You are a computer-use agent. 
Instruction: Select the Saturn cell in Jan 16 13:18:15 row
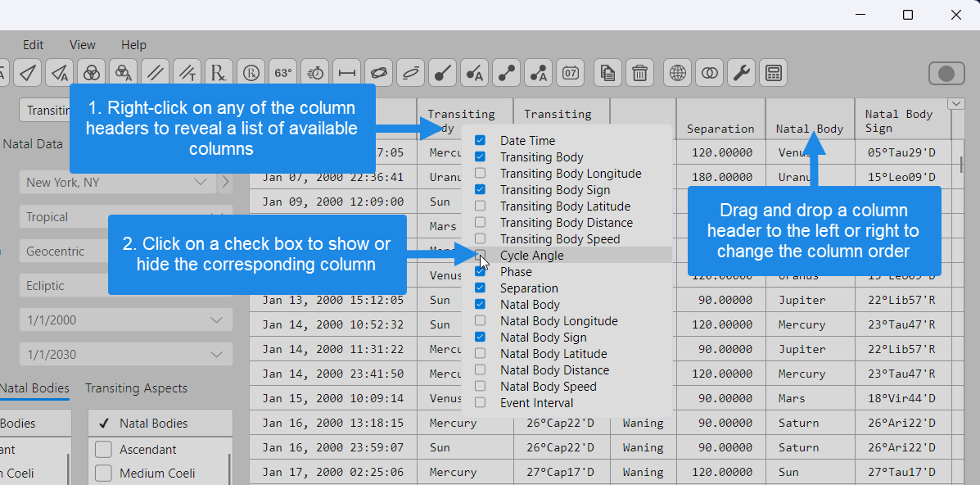tap(810, 423)
